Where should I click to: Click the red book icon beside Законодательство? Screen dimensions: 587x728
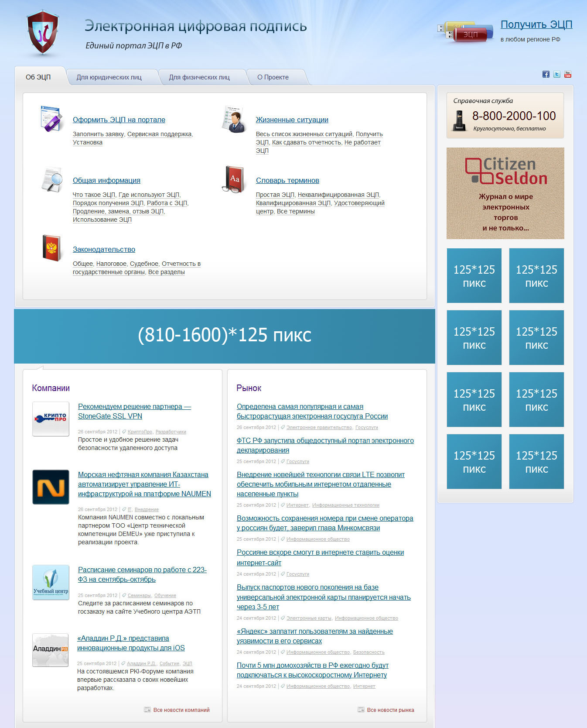tap(51, 248)
